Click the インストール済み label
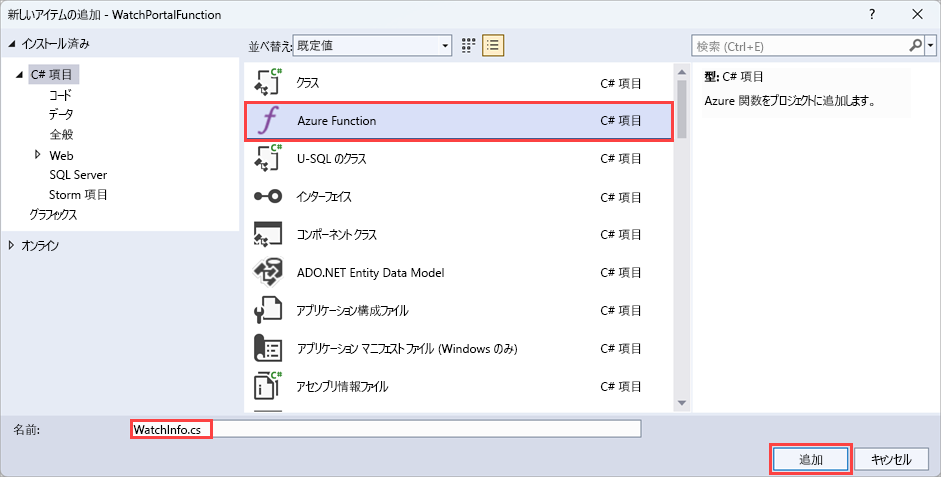 tap(55, 44)
